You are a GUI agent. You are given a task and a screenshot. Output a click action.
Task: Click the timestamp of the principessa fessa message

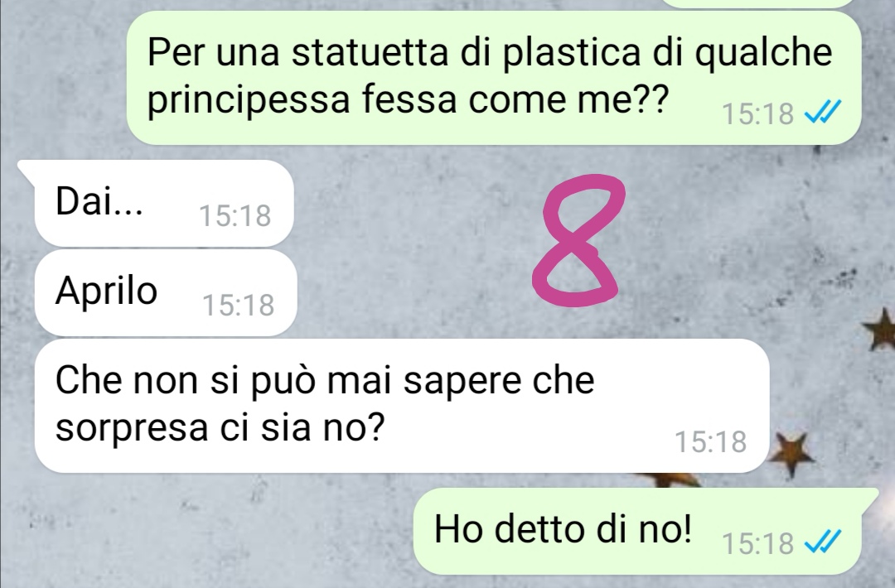pos(757,113)
